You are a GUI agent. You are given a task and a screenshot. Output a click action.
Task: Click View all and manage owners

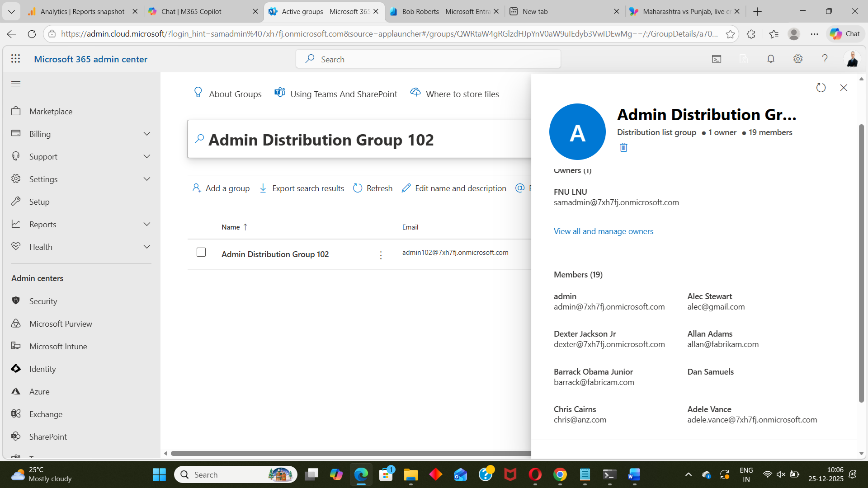pyautogui.click(x=604, y=231)
